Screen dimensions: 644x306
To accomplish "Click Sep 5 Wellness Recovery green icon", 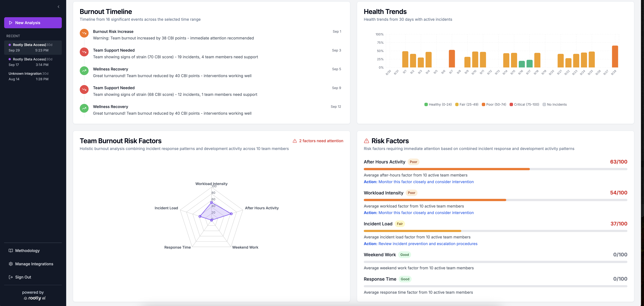I will pos(84,71).
